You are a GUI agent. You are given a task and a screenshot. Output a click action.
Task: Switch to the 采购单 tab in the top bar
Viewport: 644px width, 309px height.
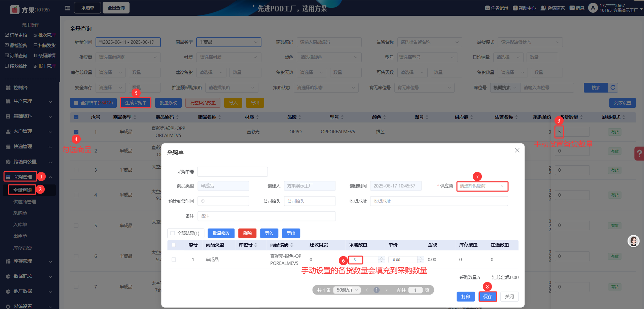coord(87,8)
